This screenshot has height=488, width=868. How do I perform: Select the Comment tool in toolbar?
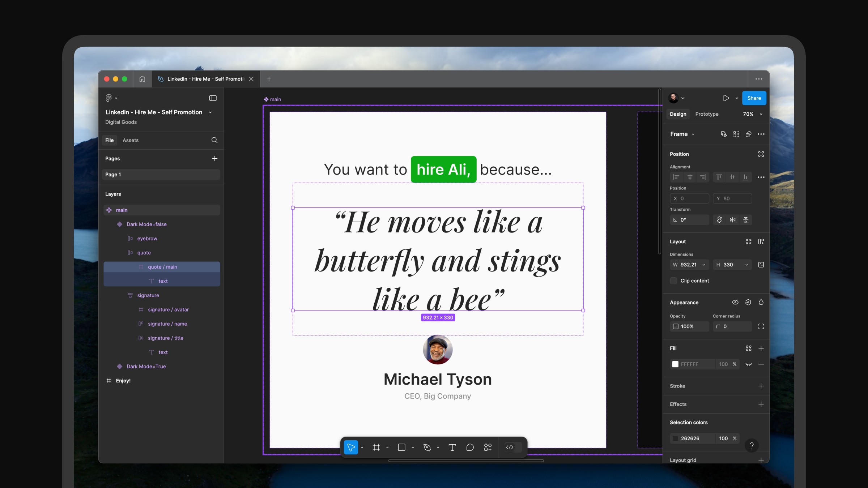pos(470,448)
